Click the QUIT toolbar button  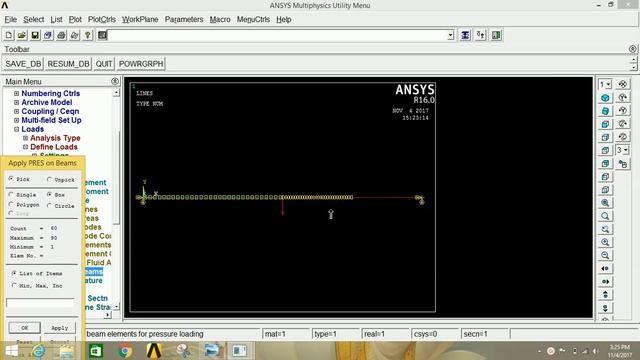tap(104, 64)
